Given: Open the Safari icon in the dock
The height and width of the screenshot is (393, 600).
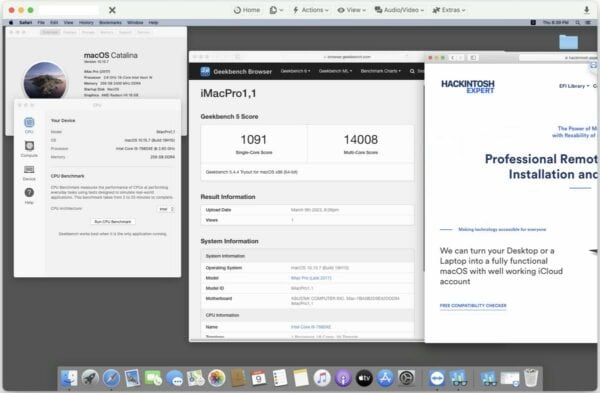Looking at the screenshot, I should pos(111,378).
